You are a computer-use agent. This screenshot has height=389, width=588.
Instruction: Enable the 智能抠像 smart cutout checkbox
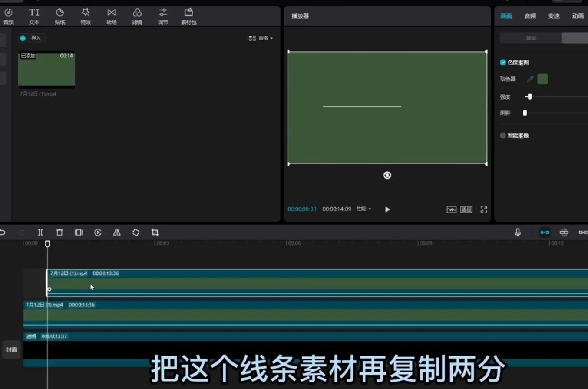pos(503,136)
